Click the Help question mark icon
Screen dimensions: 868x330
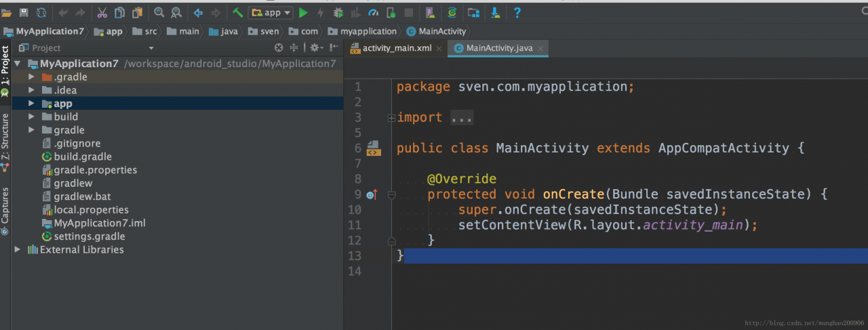pyautogui.click(x=517, y=12)
